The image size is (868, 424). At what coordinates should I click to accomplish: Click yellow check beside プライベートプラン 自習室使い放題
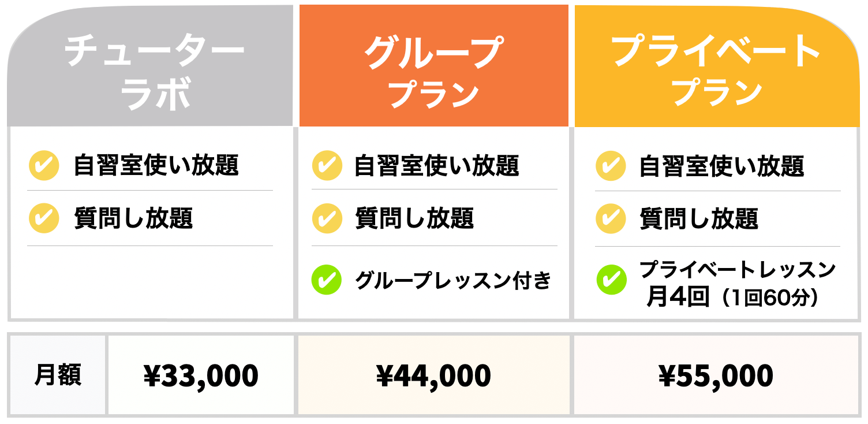(611, 166)
